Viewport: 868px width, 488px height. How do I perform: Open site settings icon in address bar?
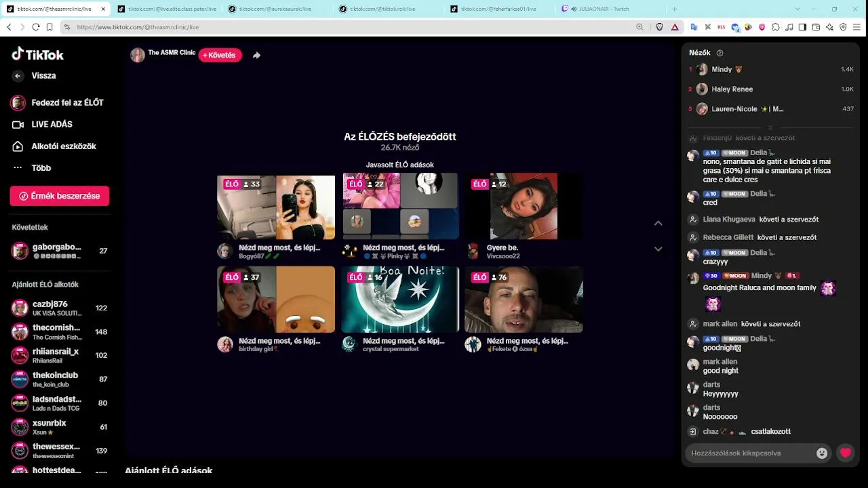(66, 27)
